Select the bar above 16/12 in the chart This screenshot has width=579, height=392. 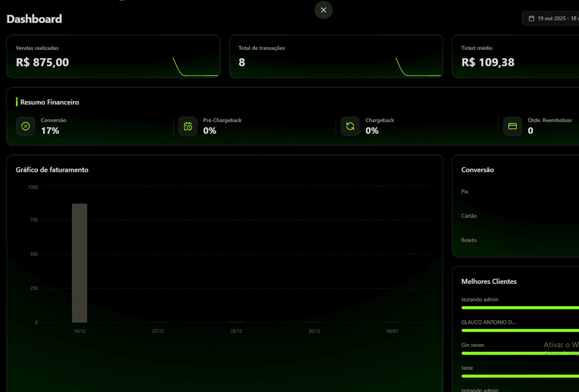[79, 262]
